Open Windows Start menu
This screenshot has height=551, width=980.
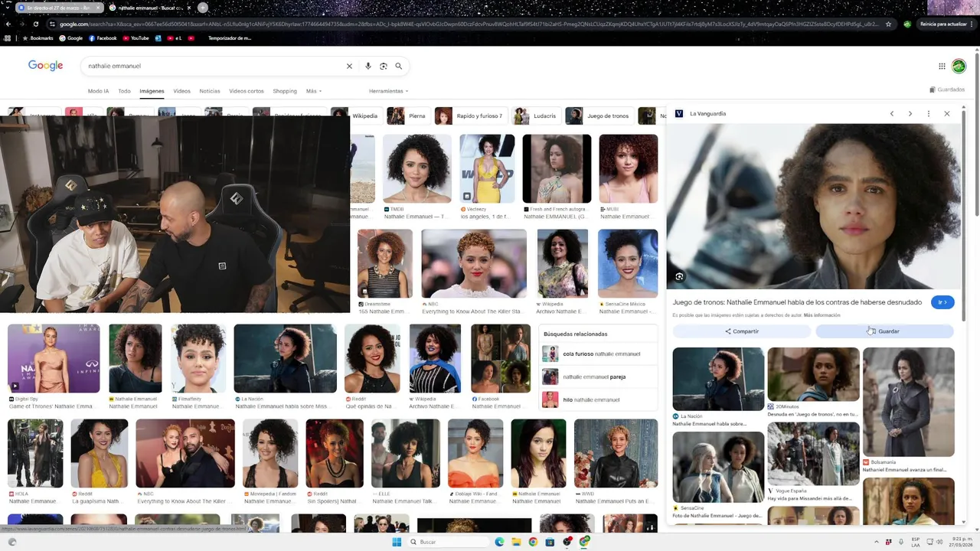[397, 542]
